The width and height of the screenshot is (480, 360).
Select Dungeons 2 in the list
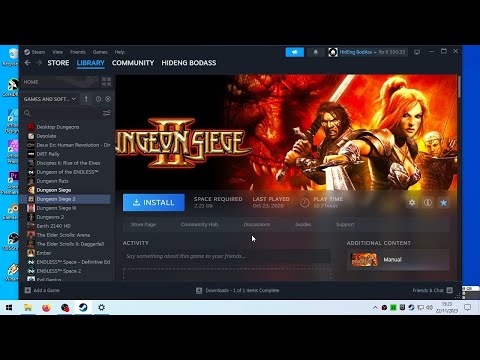click(50, 217)
